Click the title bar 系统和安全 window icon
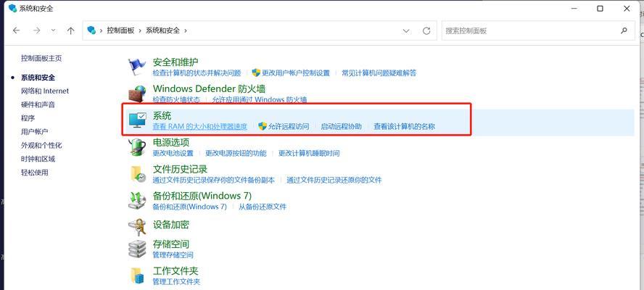 pos(12,8)
